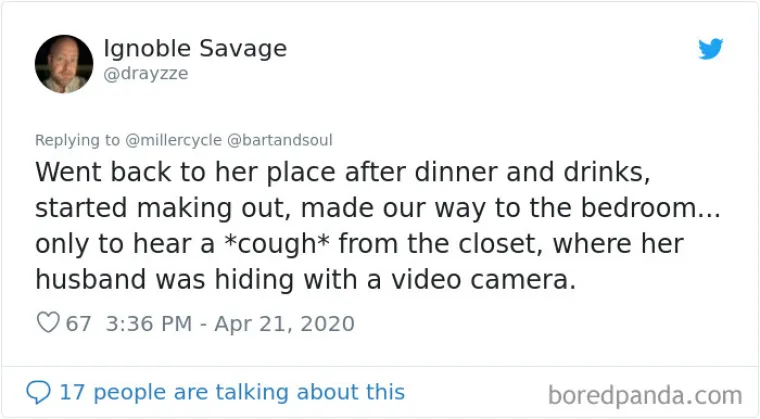The height and width of the screenshot is (419, 760).
Task: Click the blue speech bubble icon
Action: click(x=38, y=391)
